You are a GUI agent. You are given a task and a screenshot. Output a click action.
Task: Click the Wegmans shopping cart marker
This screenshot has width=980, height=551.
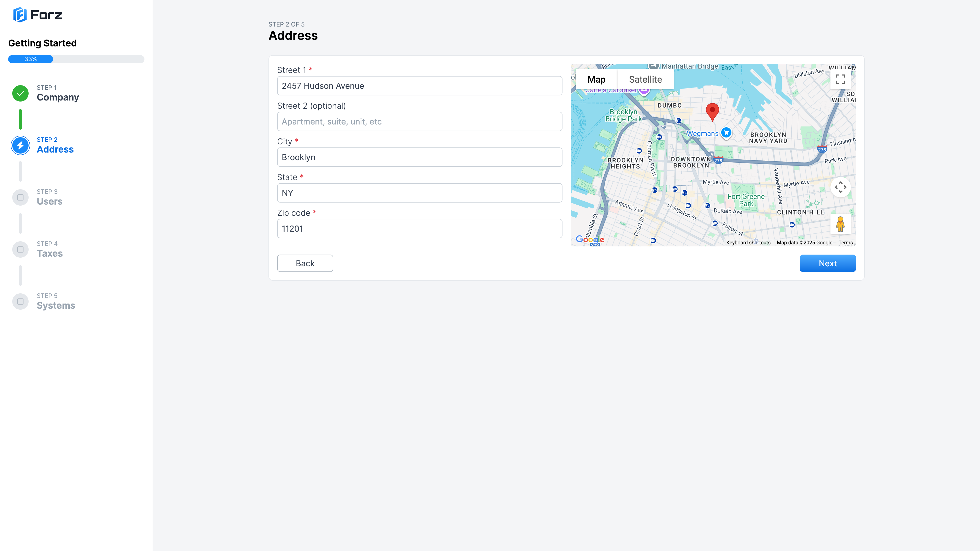(726, 133)
